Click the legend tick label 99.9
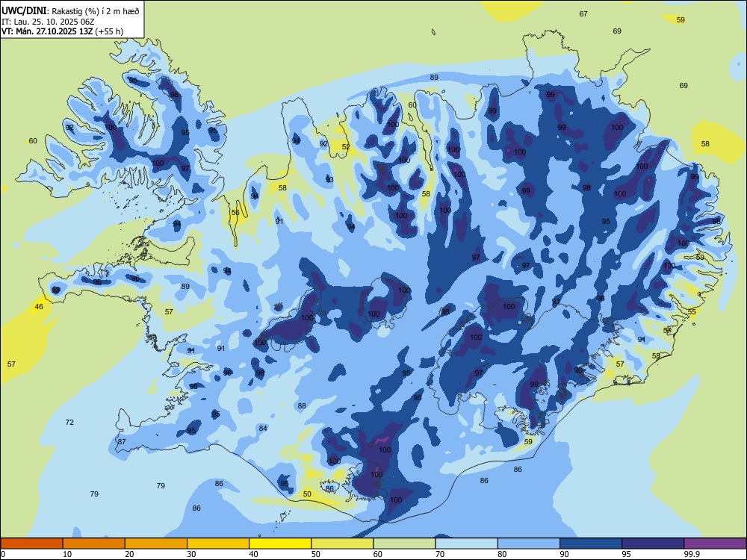 pos(692,554)
